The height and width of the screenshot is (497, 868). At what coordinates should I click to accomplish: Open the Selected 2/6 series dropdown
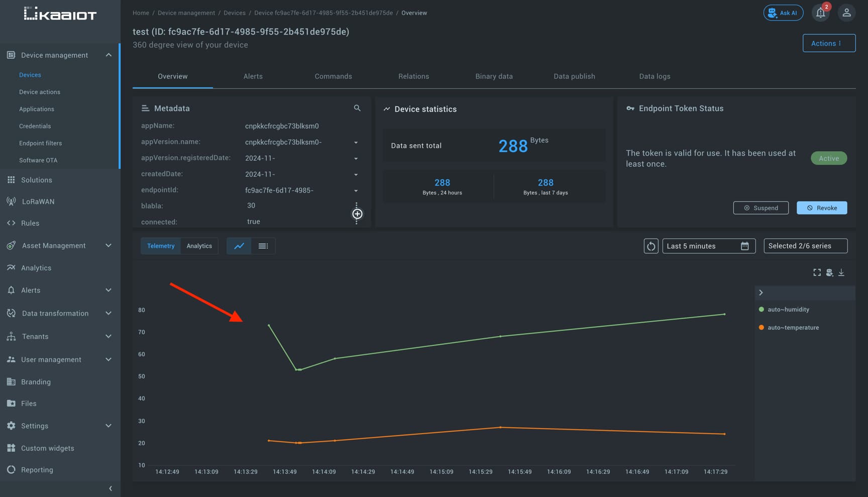(806, 246)
